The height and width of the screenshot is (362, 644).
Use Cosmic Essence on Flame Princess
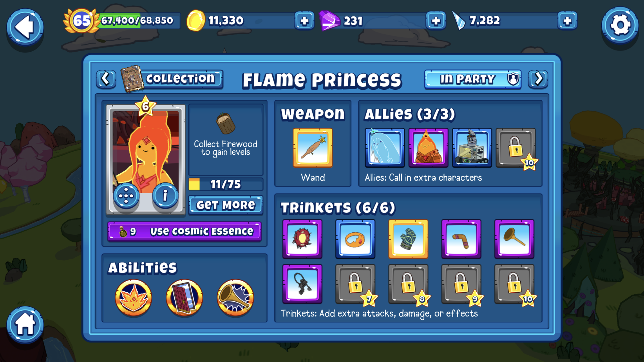click(184, 231)
